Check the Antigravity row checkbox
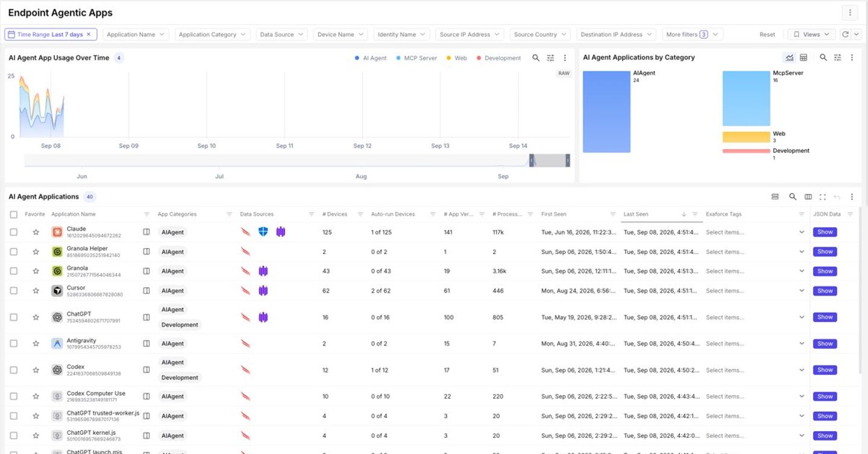The height and width of the screenshot is (454, 868). click(x=14, y=344)
